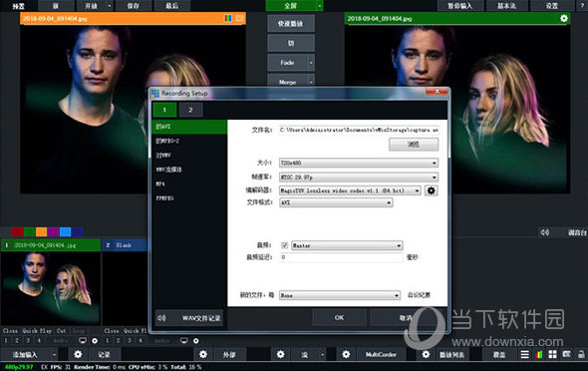Click the Fade transition button
588x371 pixels.
click(287, 63)
